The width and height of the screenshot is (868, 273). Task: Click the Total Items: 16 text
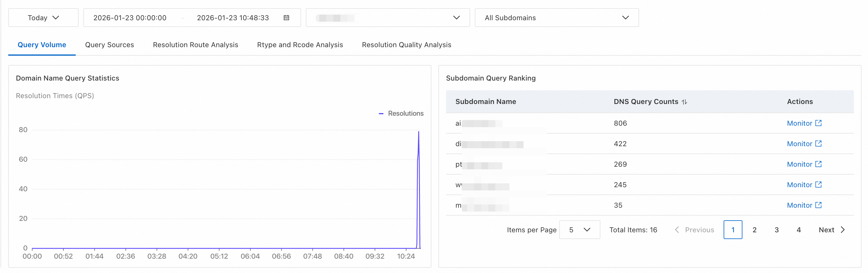coord(633,230)
